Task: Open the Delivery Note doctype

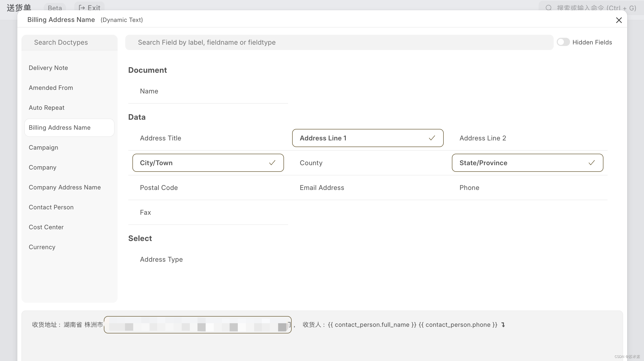Action: coord(48,68)
